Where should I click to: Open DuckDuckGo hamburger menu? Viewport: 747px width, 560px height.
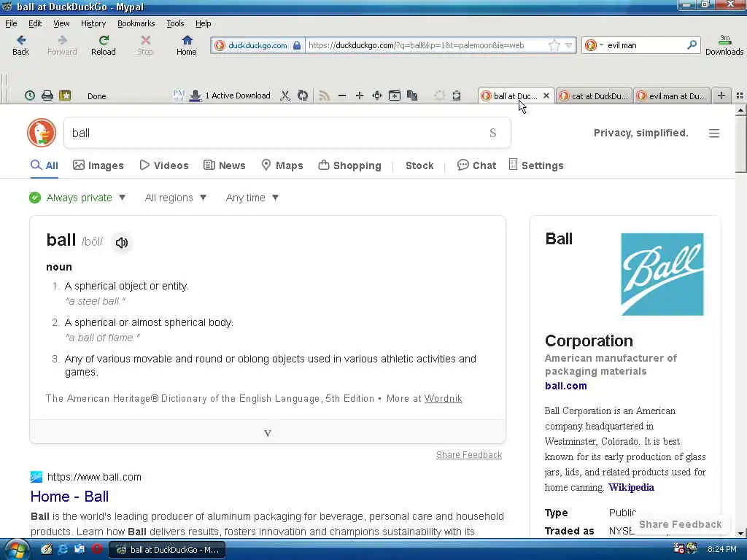pyautogui.click(x=713, y=133)
